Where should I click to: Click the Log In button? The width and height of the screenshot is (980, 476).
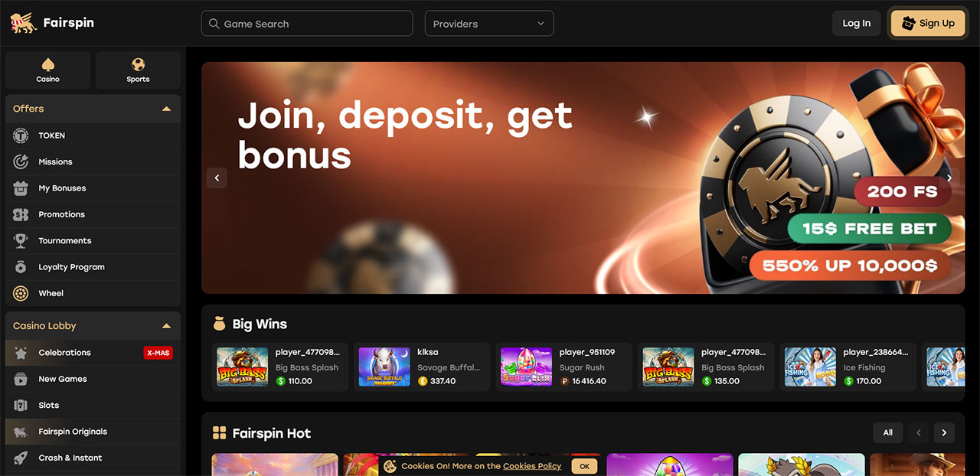857,23
